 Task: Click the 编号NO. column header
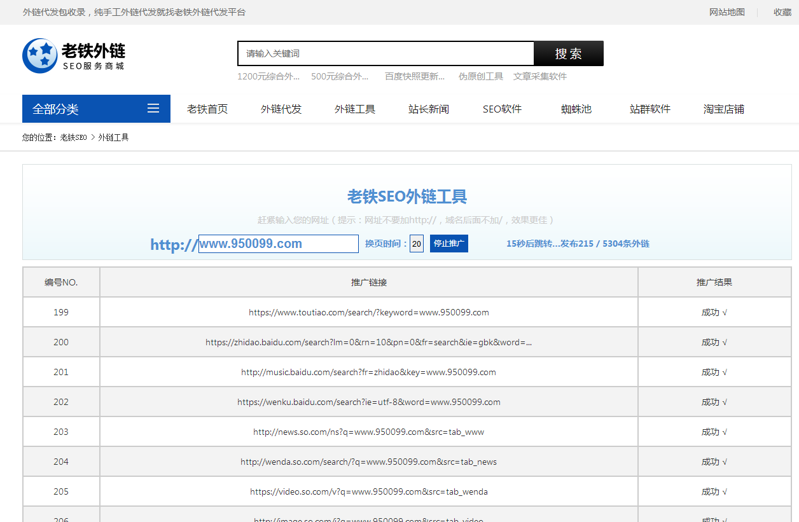tap(61, 282)
